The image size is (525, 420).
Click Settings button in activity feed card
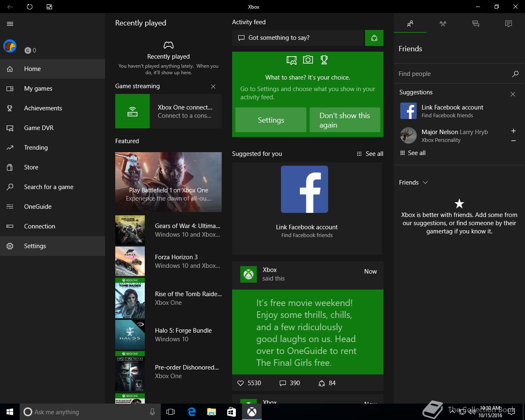(271, 120)
